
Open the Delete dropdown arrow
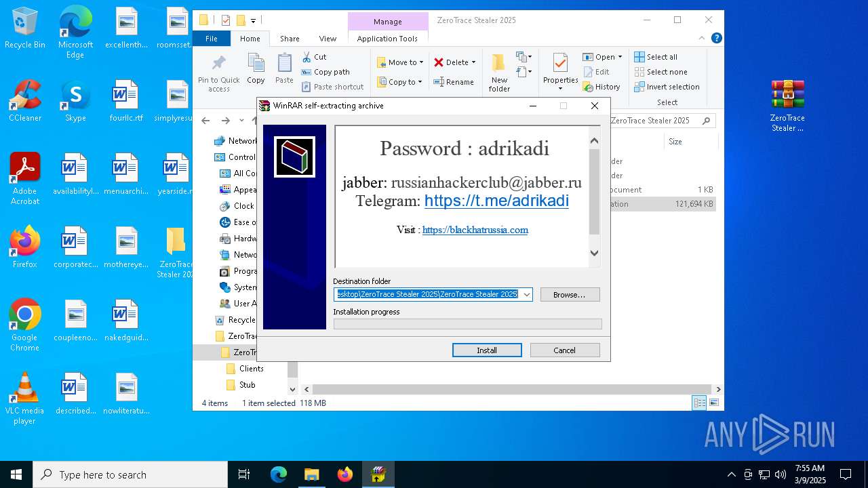click(x=473, y=62)
